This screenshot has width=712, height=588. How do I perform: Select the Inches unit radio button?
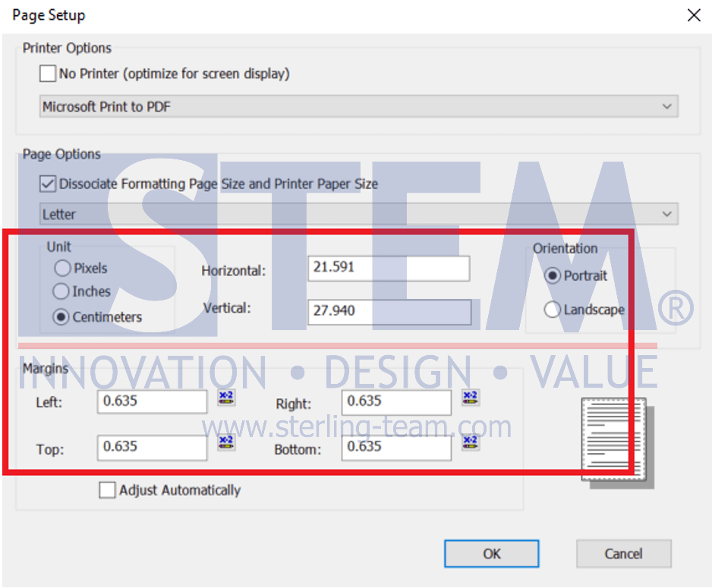click(62, 292)
